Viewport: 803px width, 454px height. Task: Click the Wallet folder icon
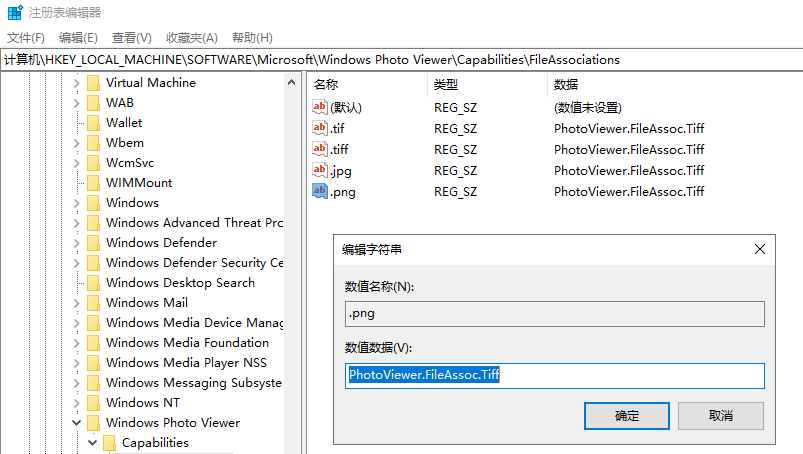(x=93, y=123)
